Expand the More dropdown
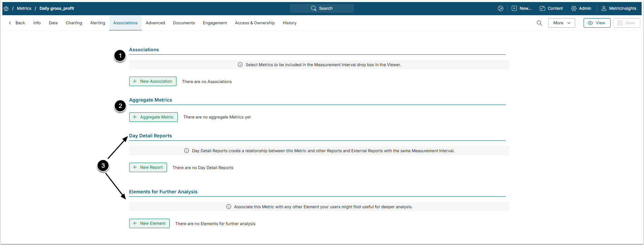This screenshot has width=644, height=245. [561, 23]
